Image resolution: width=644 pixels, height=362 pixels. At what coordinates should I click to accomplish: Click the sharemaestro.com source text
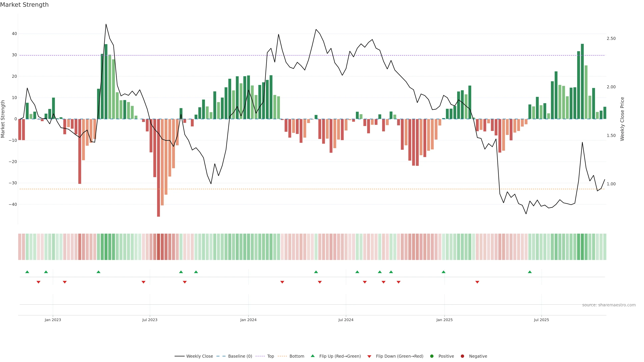point(609,305)
